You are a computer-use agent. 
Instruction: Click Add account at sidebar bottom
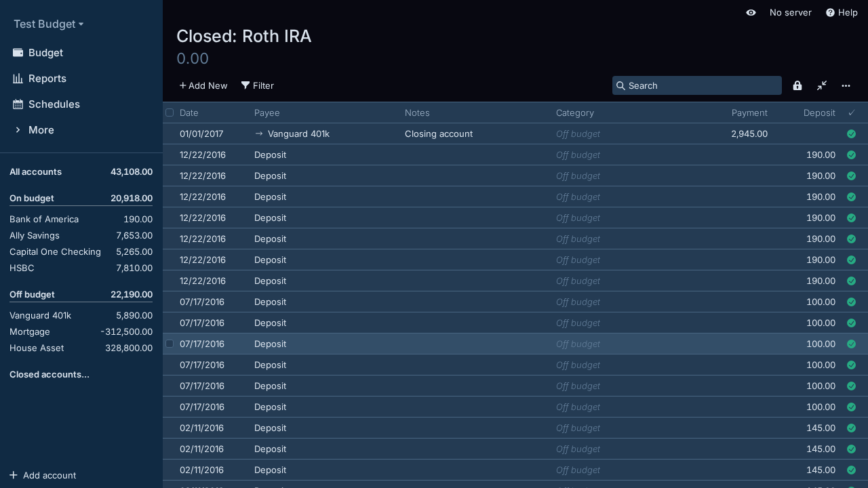[x=43, y=475]
